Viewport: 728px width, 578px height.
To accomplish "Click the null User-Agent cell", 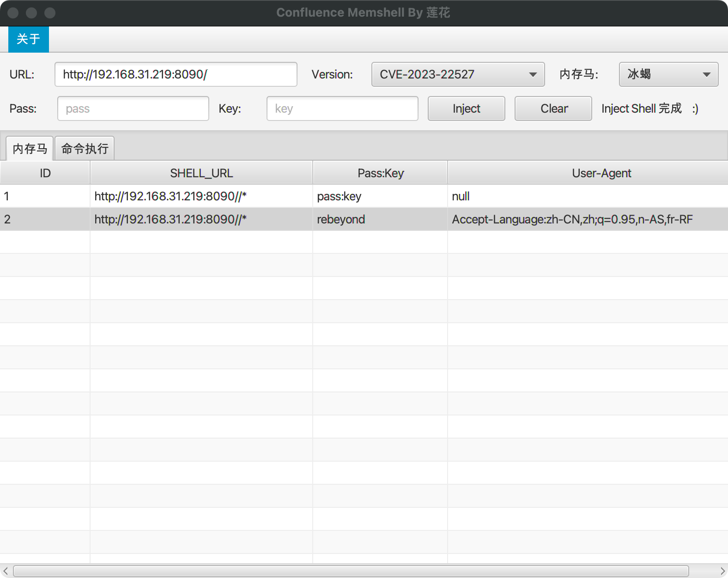I will tap(588, 196).
